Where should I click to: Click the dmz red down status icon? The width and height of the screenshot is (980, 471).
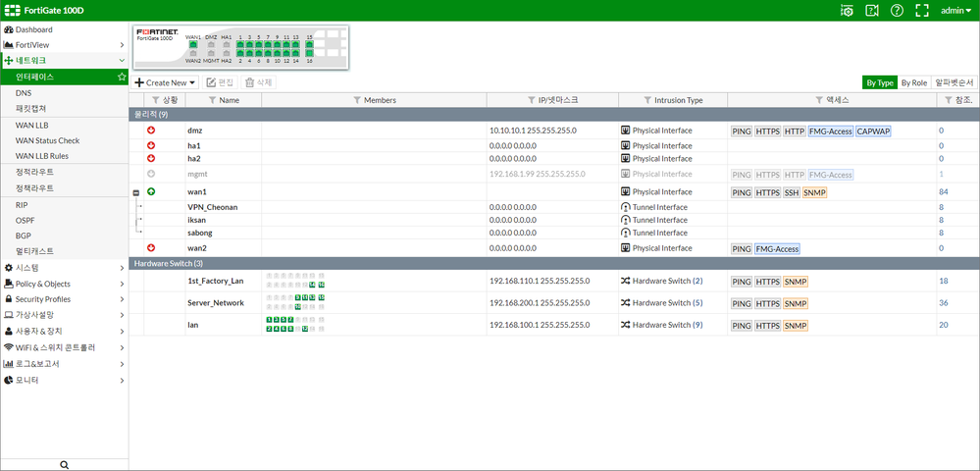151,131
